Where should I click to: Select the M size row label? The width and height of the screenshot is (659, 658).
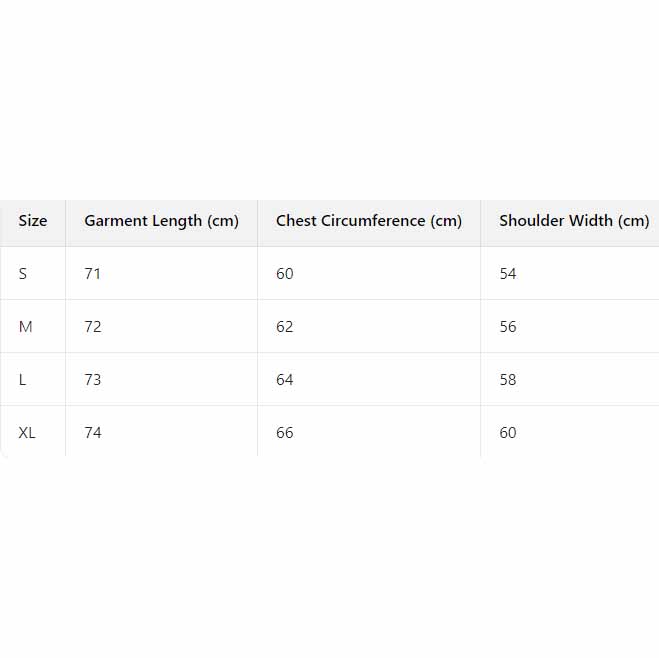pyautogui.click(x=26, y=327)
